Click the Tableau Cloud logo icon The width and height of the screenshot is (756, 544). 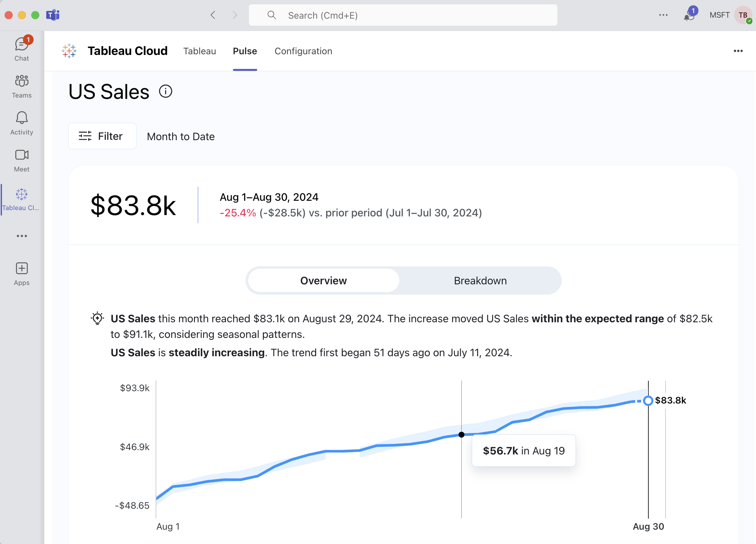69,51
